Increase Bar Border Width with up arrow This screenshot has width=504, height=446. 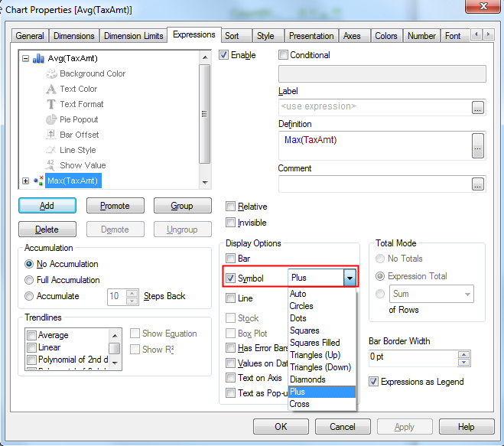pos(463,354)
